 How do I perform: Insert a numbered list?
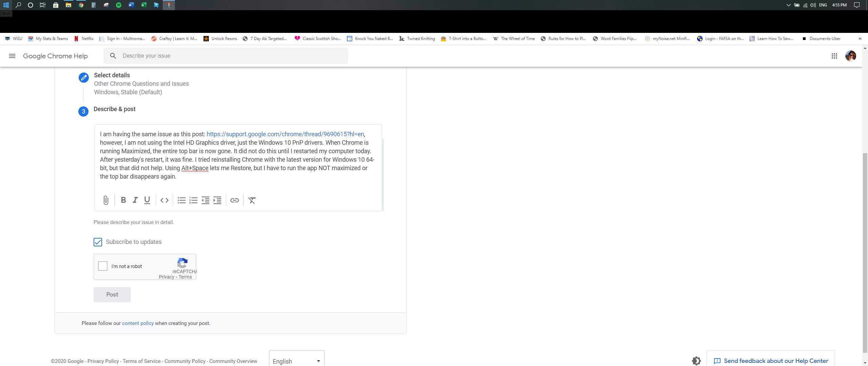[x=193, y=200]
